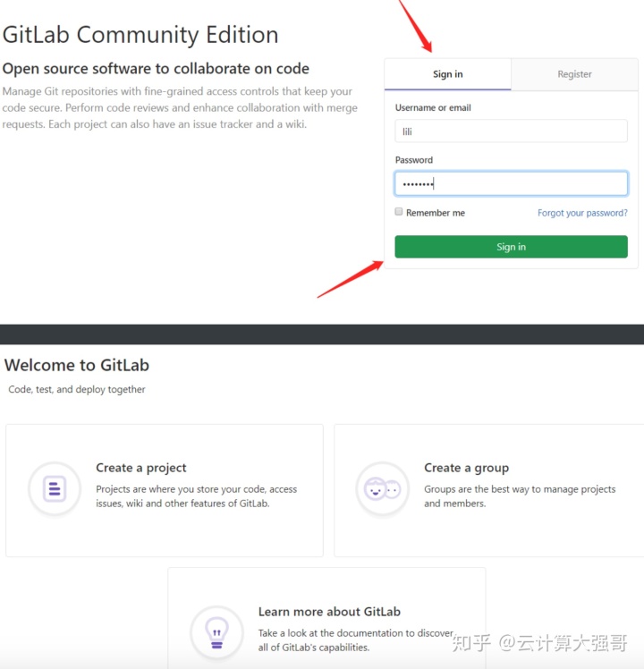644x669 pixels.
Task: Click the Create a project card description
Action: 196,496
